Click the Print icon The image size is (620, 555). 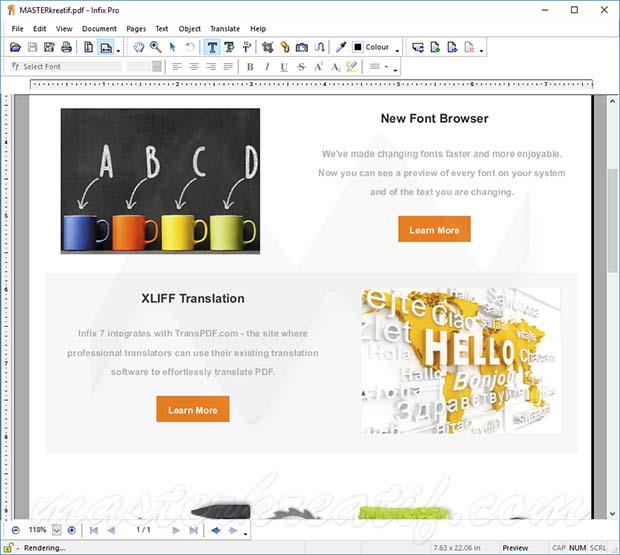coord(66,47)
